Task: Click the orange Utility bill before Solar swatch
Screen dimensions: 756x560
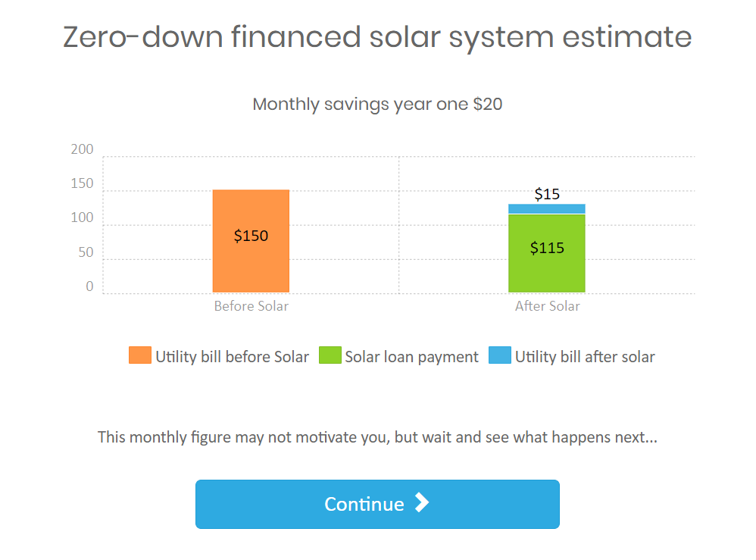Action: pos(140,355)
